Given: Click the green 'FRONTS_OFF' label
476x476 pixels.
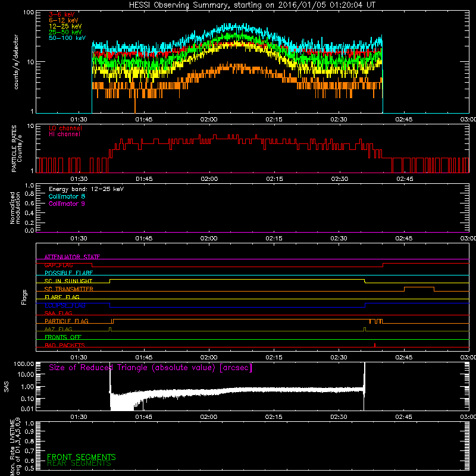Looking at the screenshot, I should (x=63, y=337).
